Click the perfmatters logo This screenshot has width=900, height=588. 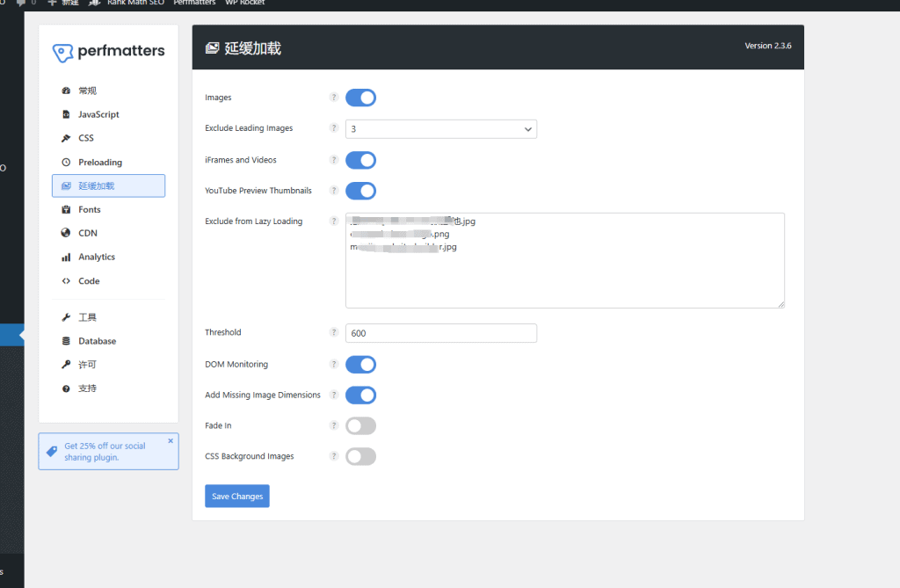108,52
